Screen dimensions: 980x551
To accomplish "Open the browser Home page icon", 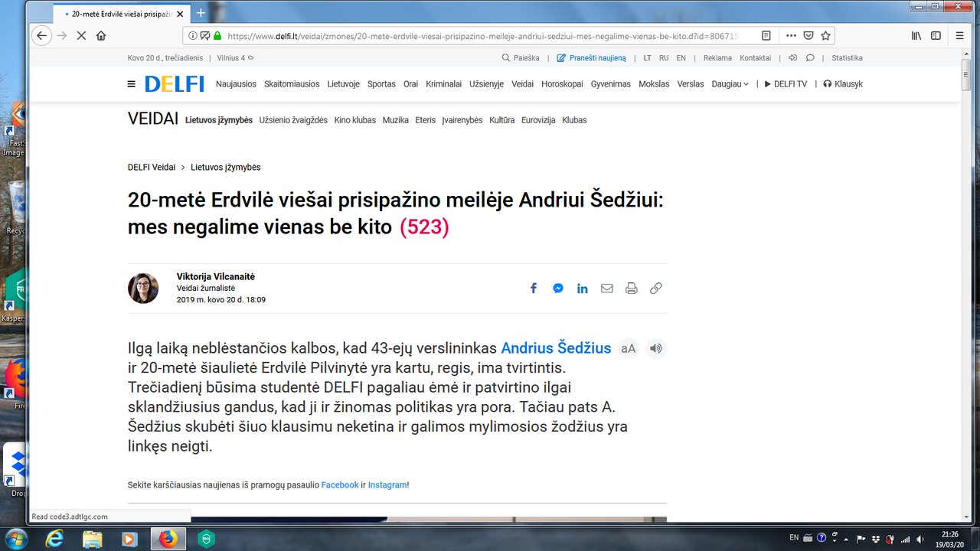I will [x=101, y=35].
